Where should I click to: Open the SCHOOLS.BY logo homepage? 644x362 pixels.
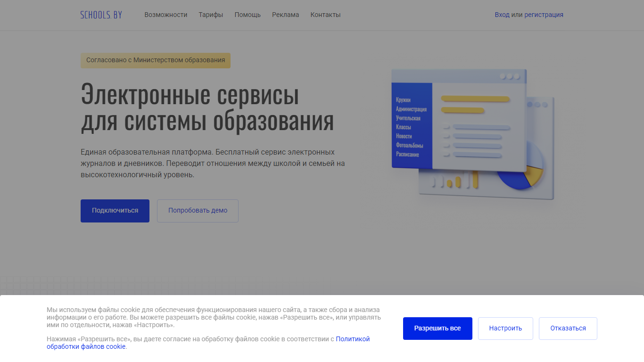click(101, 15)
